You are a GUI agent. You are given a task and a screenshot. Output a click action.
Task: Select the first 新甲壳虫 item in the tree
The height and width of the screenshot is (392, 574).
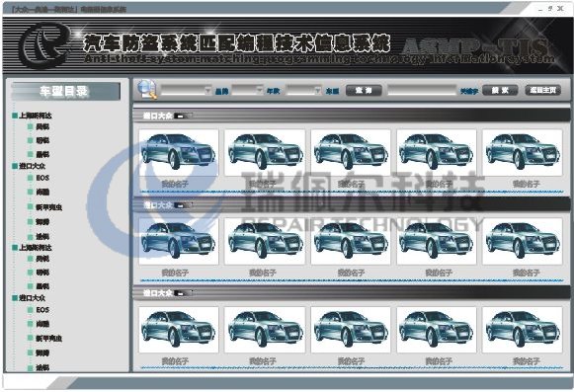tap(48, 207)
